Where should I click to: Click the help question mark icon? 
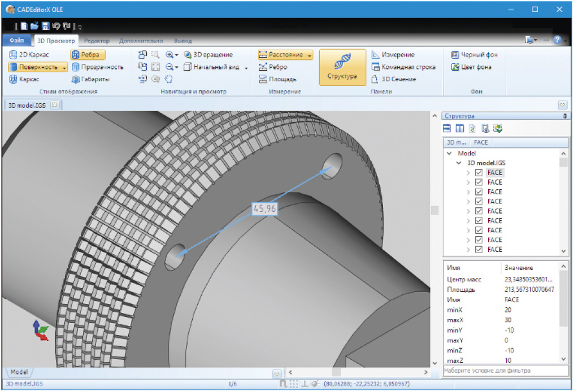(557, 40)
